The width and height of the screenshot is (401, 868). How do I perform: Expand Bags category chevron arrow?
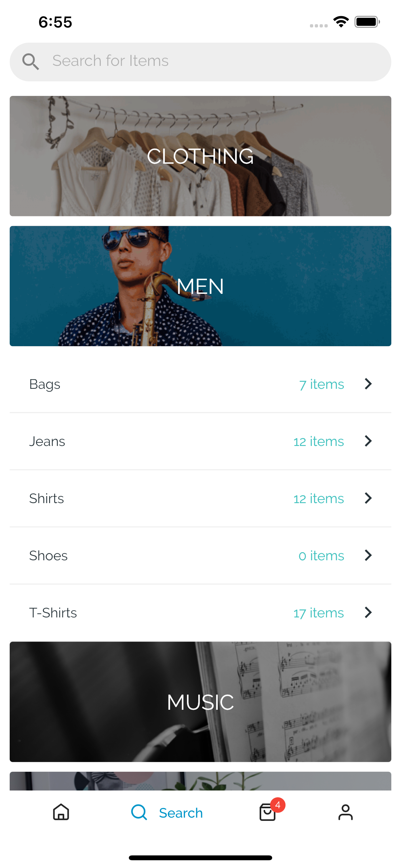coord(368,384)
